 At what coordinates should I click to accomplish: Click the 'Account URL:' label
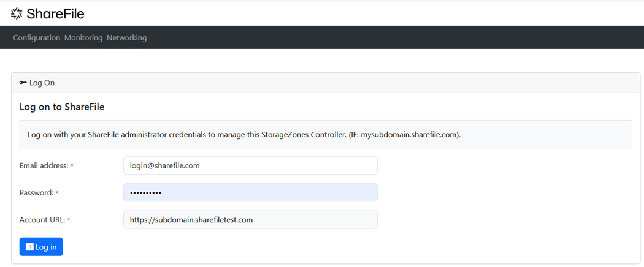point(42,220)
